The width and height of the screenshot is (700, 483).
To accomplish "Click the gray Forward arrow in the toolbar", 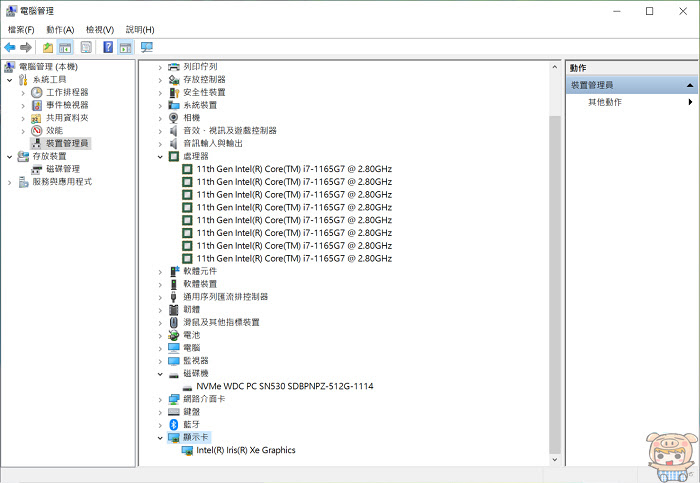I will pyautogui.click(x=26, y=47).
